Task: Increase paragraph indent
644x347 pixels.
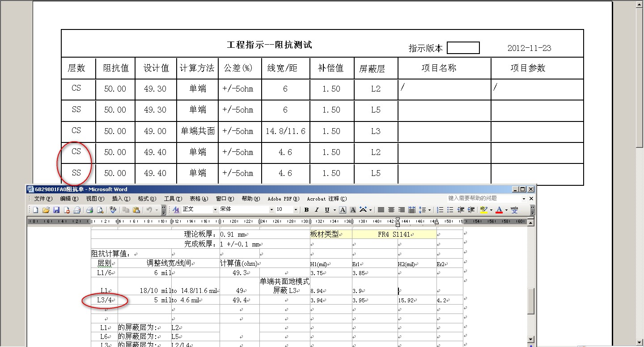Action: tap(471, 209)
